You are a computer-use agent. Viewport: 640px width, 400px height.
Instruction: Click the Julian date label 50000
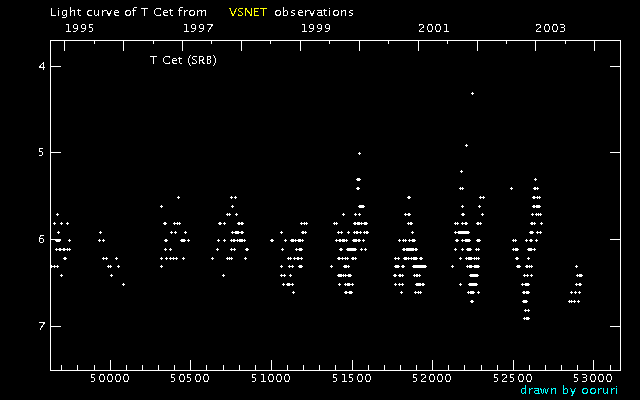(110, 378)
